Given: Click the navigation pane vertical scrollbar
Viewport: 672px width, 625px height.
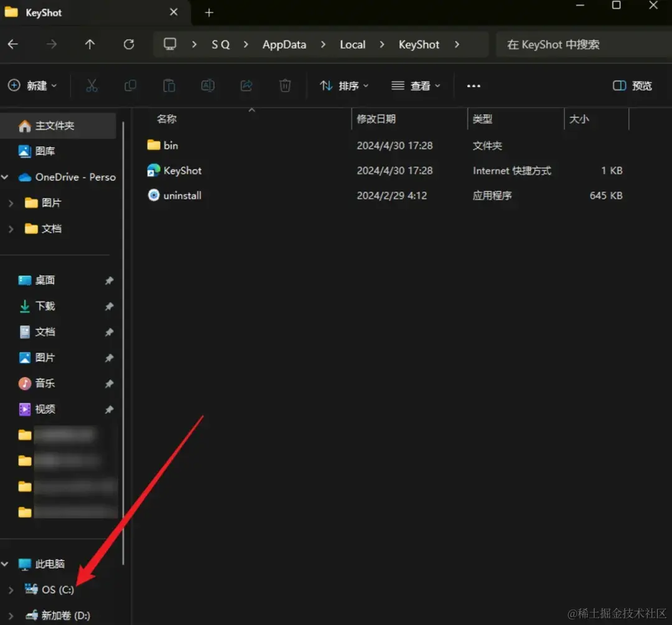Looking at the screenshot, I should click(123, 343).
